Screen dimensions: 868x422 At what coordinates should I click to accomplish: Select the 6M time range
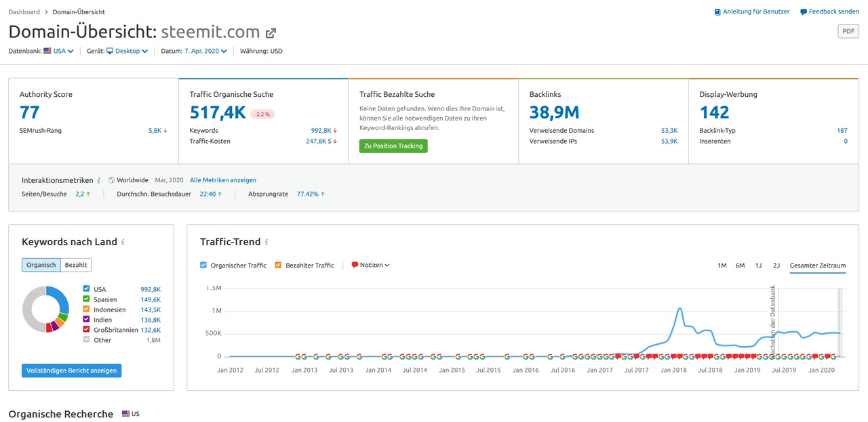pyautogui.click(x=741, y=266)
